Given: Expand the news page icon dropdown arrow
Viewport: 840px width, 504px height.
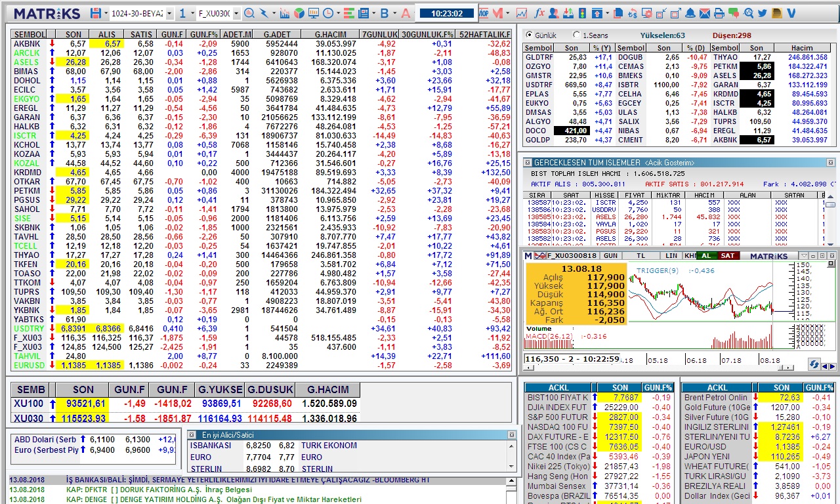Looking at the screenshot, I should tap(374, 13).
